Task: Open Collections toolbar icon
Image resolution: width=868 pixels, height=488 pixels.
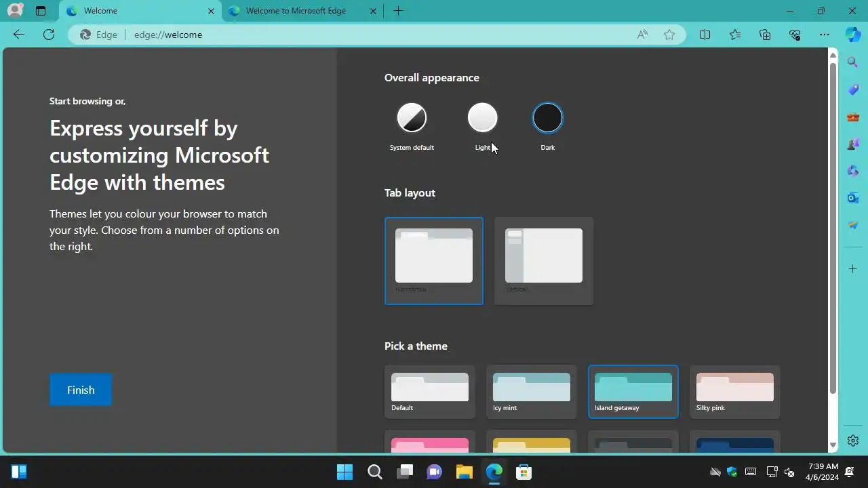Action: pyautogui.click(x=765, y=35)
